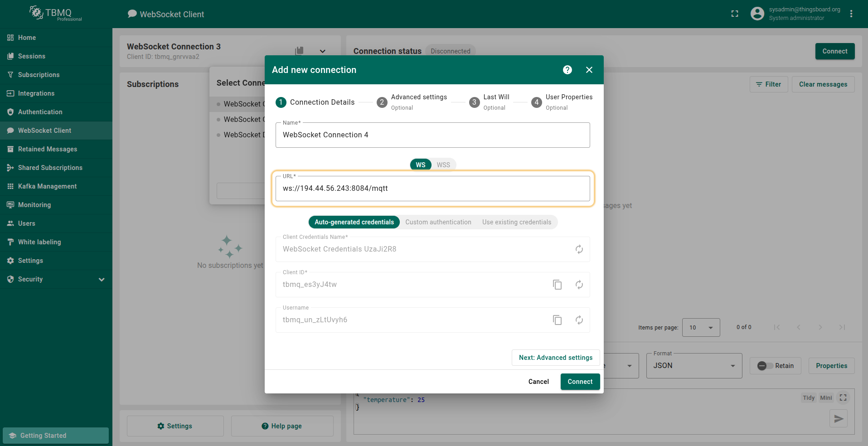Switch protocol to WSS
The height and width of the screenshot is (446, 868).
pyautogui.click(x=443, y=165)
